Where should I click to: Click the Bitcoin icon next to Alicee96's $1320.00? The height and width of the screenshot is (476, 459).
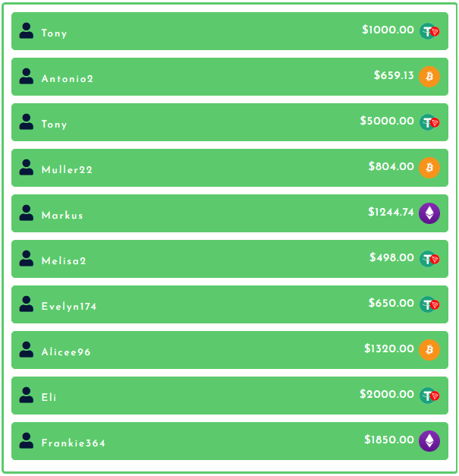429,350
